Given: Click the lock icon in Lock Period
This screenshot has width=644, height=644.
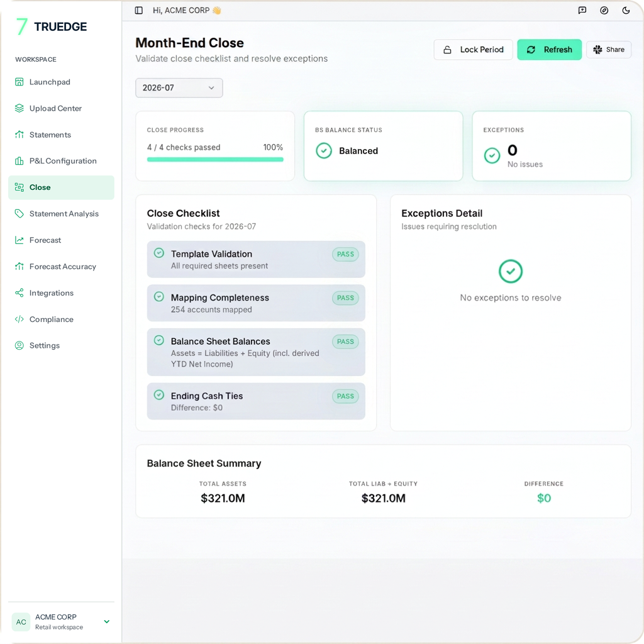Looking at the screenshot, I should (x=447, y=50).
